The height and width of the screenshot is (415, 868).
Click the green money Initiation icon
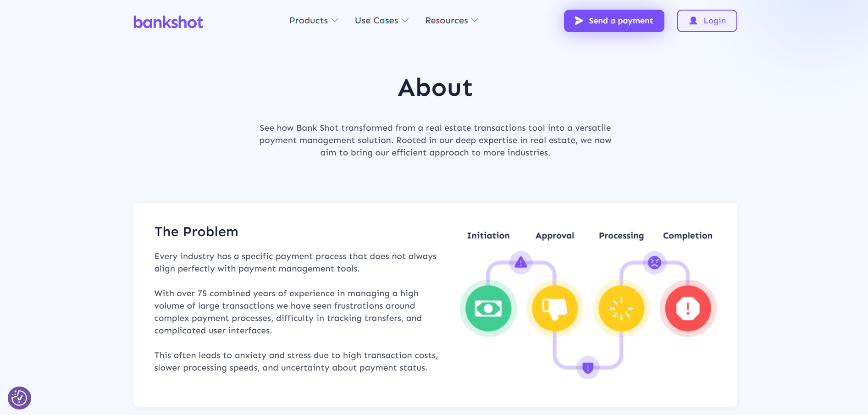(488, 308)
